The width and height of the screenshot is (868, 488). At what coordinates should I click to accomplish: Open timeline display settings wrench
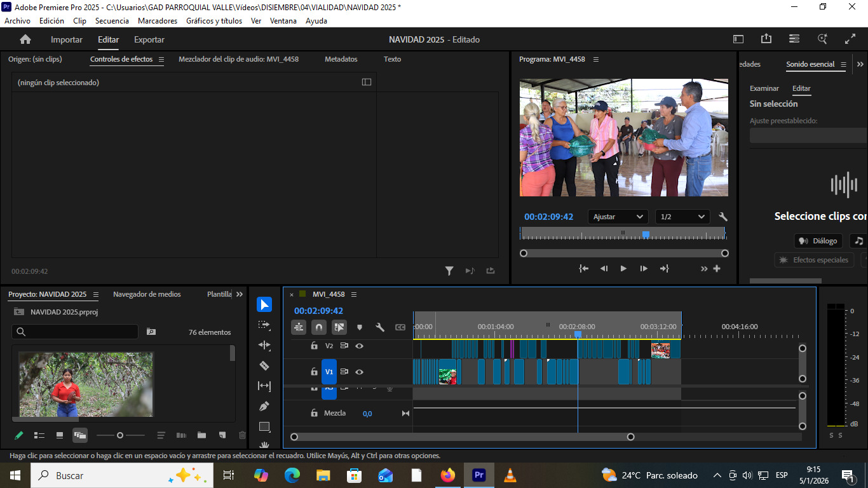(x=380, y=327)
